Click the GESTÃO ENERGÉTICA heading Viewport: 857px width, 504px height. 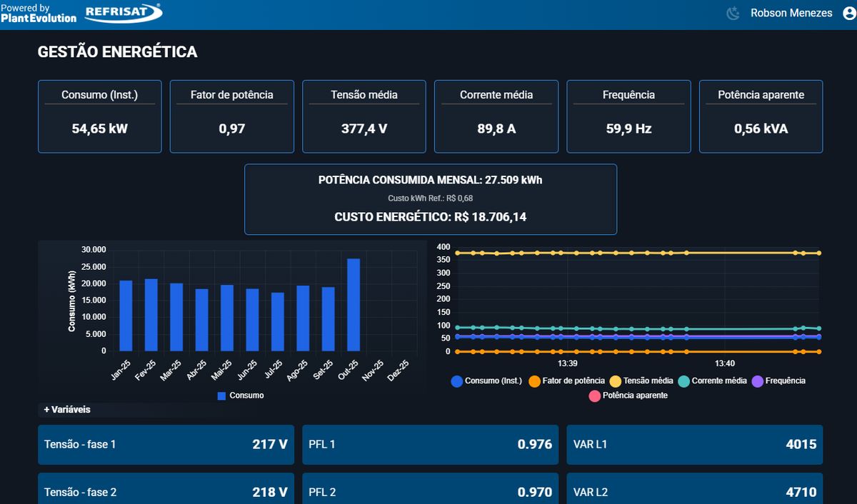click(x=117, y=52)
